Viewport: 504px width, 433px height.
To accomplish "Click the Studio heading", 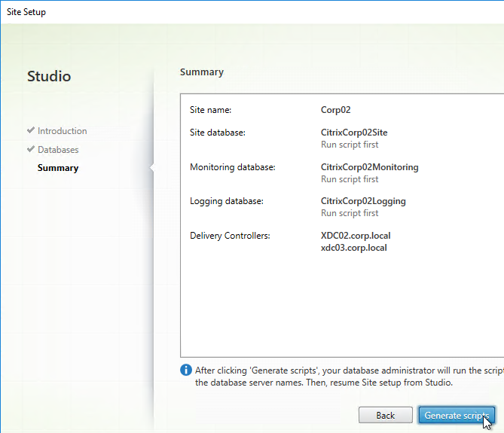I will (x=49, y=76).
